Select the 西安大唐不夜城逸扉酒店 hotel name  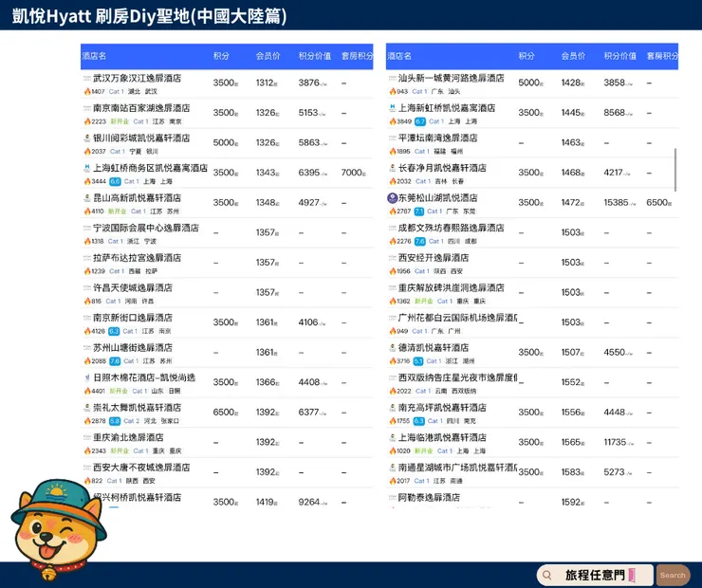141,468
